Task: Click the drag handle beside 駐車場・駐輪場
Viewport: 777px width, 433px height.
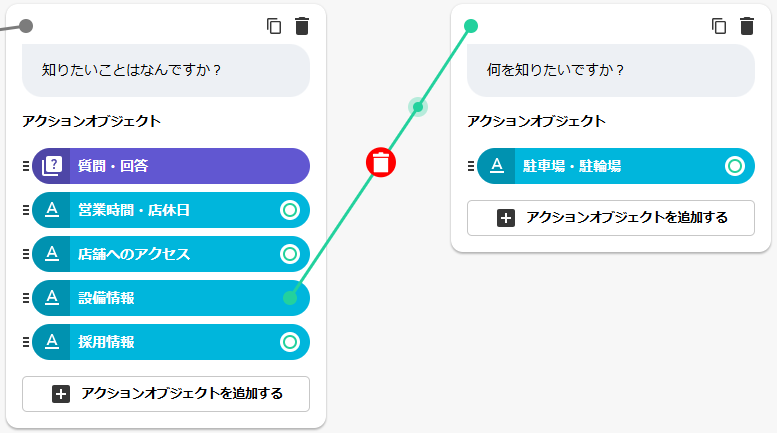Action: [471, 166]
